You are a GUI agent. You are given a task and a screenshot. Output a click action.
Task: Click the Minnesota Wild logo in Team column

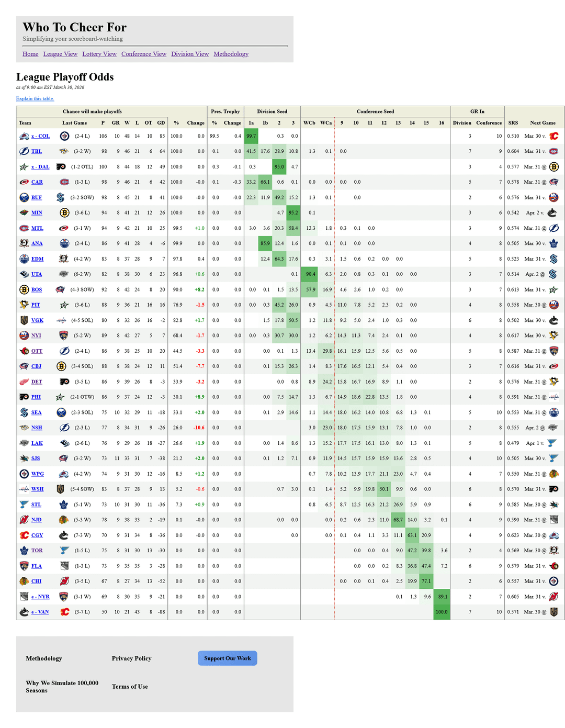click(24, 213)
